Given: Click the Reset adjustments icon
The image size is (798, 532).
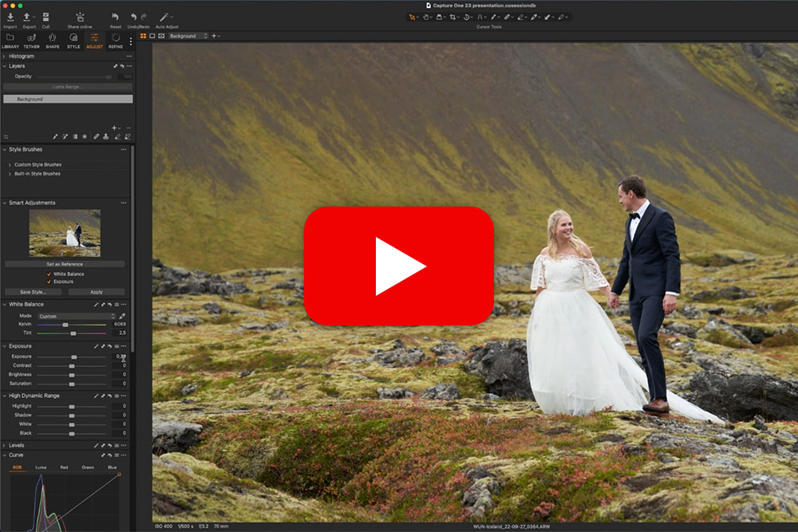Looking at the screenshot, I should click(116, 17).
